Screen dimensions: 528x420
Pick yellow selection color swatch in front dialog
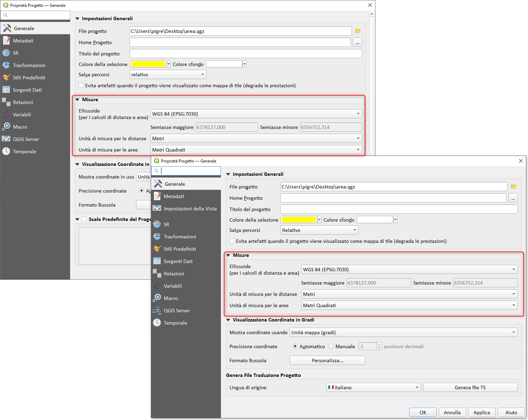pos(299,220)
